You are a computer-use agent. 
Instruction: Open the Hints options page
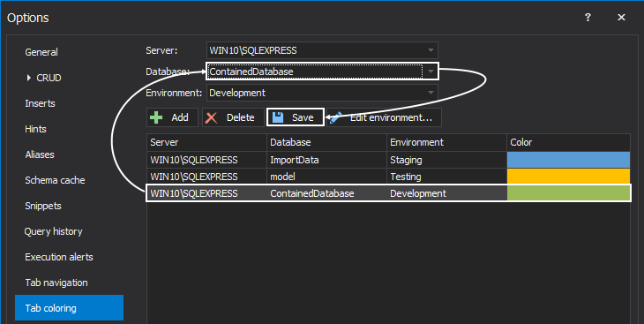pos(36,129)
